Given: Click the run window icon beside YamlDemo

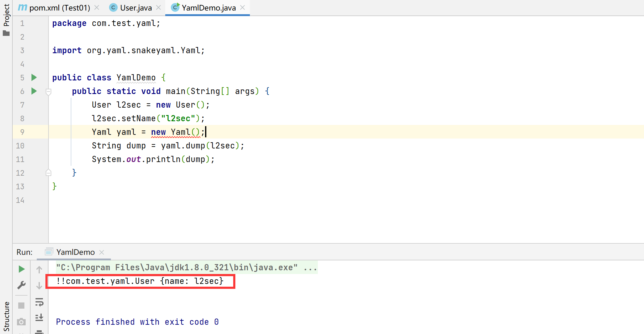Looking at the screenshot, I should click(49, 252).
